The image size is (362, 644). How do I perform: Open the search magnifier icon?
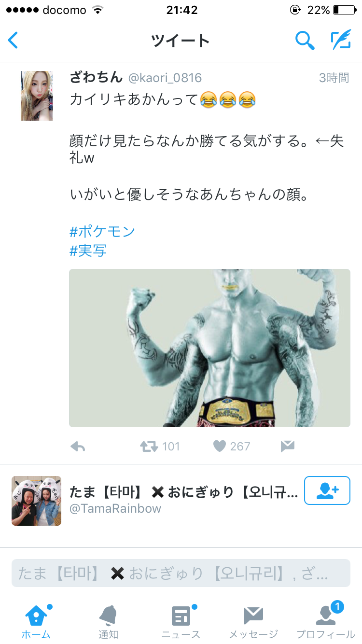[x=305, y=40]
